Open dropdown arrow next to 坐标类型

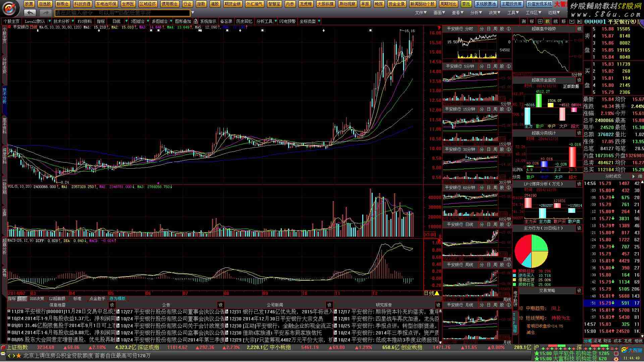tap(319, 21)
